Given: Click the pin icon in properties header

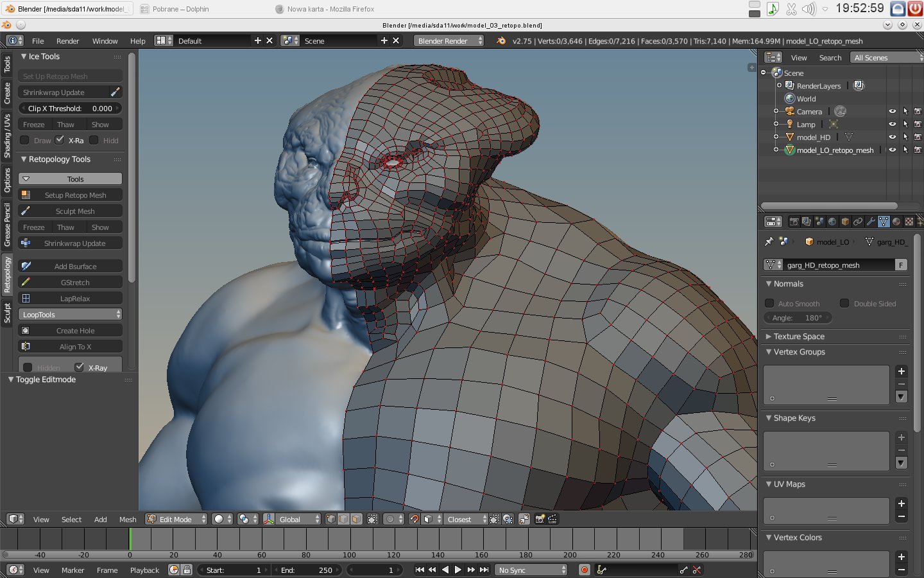Looking at the screenshot, I should [769, 241].
